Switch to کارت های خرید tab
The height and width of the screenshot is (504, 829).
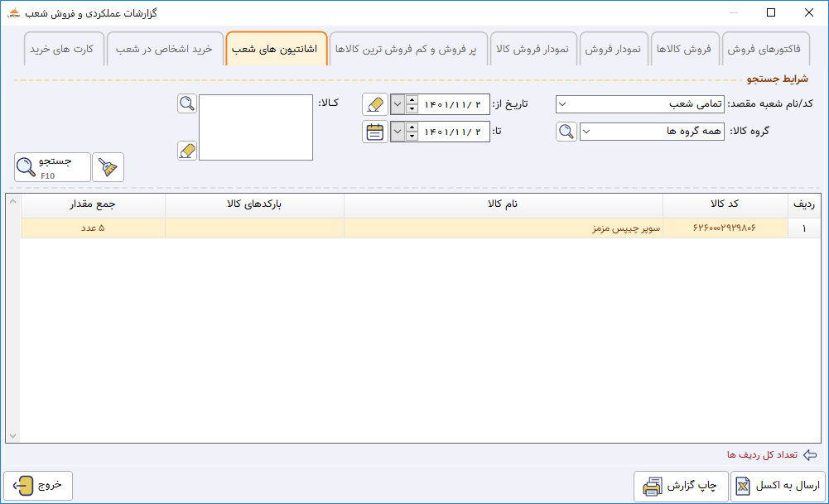(x=62, y=49)
